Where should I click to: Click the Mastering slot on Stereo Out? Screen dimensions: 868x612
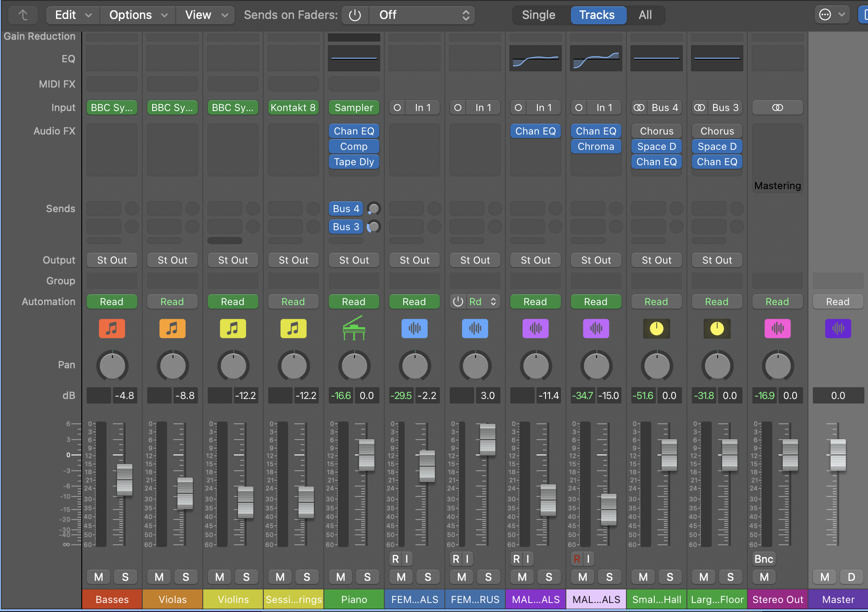pos(777,185)
